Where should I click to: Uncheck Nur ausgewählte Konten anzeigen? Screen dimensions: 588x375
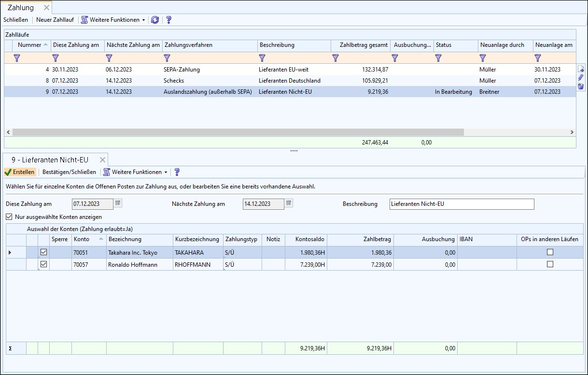point(9,217)
